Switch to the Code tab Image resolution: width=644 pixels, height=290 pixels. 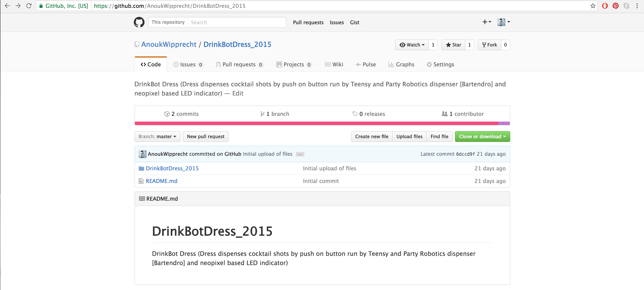coord(151,65)
